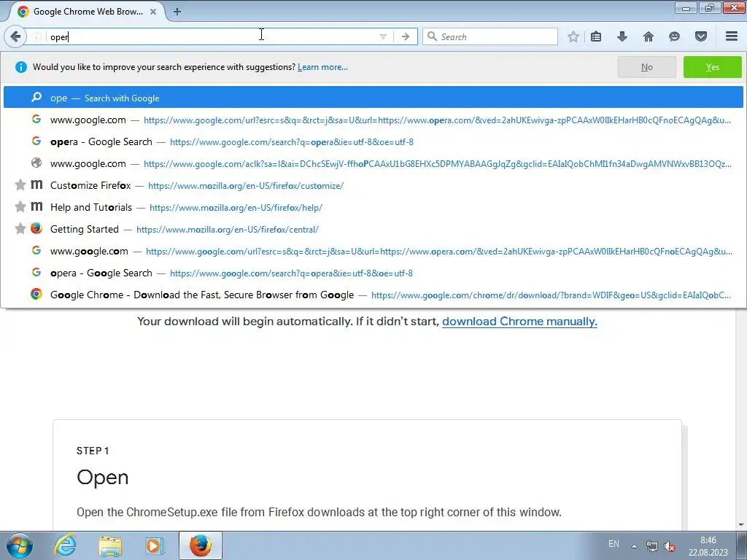Click the magnifier icon in the Search box
The image size is (747, 560).
tap(432, 36)
